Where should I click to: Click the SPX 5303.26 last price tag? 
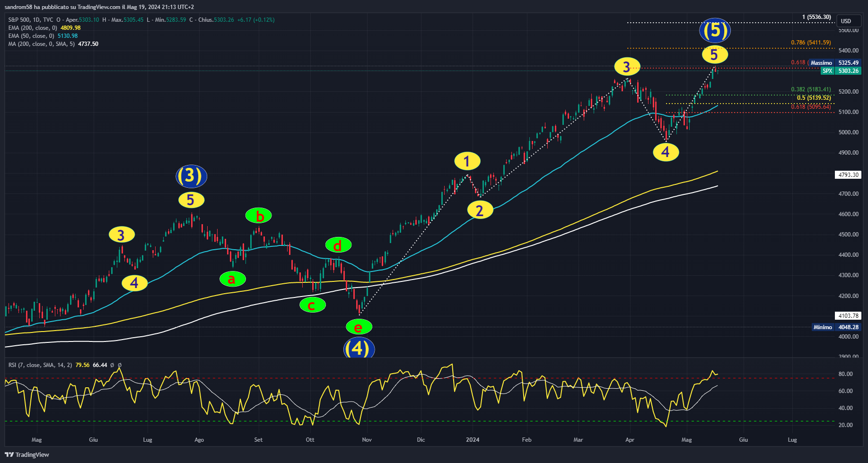(x=841, y=71)
